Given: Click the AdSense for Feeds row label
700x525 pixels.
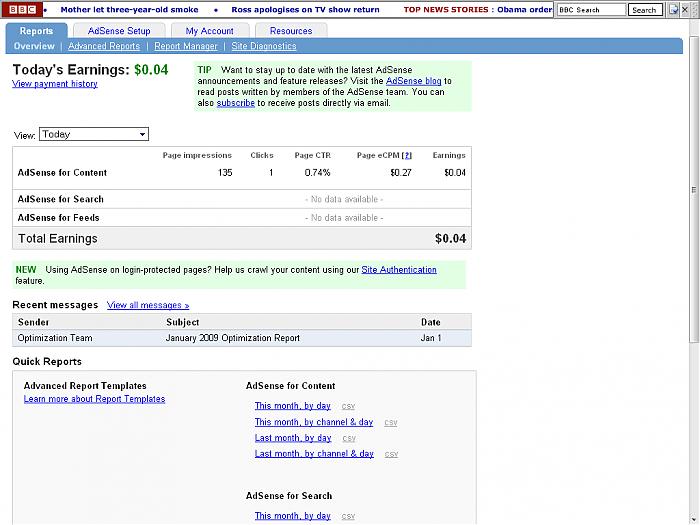Looking at the screenshot, I should coord(58,218).
